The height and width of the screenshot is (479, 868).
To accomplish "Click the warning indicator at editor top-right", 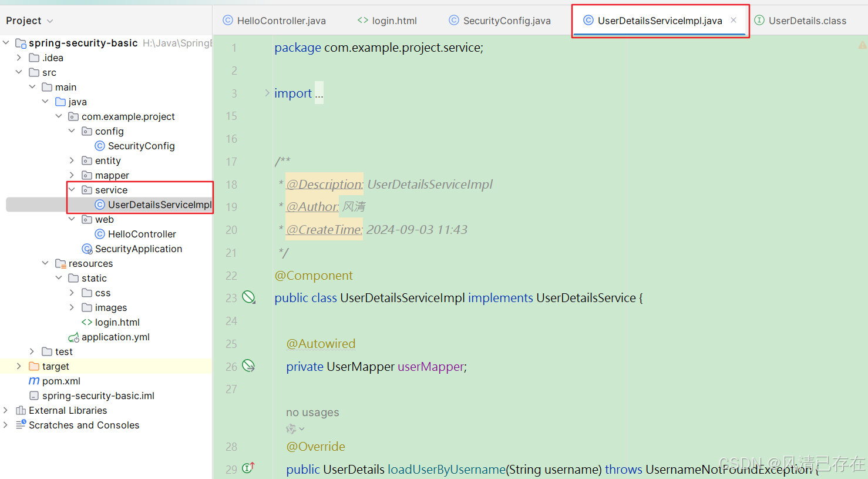I will [862, 45].
